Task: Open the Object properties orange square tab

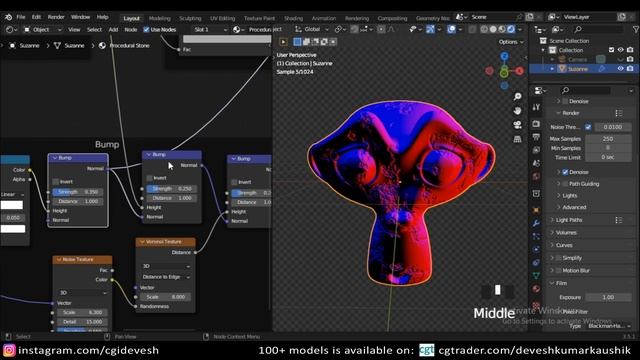Action: 536,210
